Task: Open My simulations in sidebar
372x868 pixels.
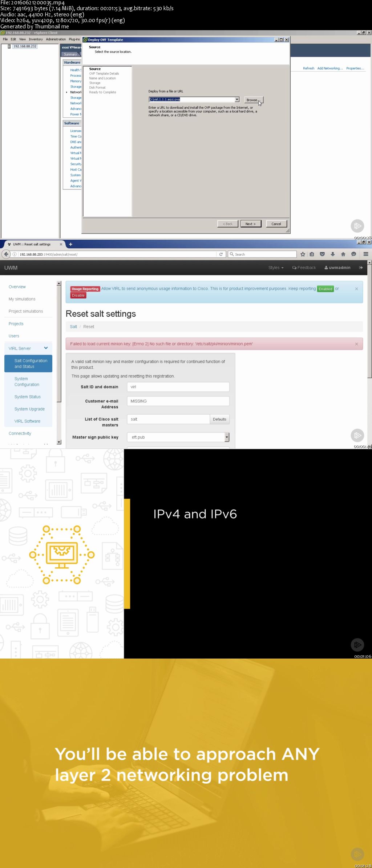Action: pyautogui.click(x=22, y=299)
